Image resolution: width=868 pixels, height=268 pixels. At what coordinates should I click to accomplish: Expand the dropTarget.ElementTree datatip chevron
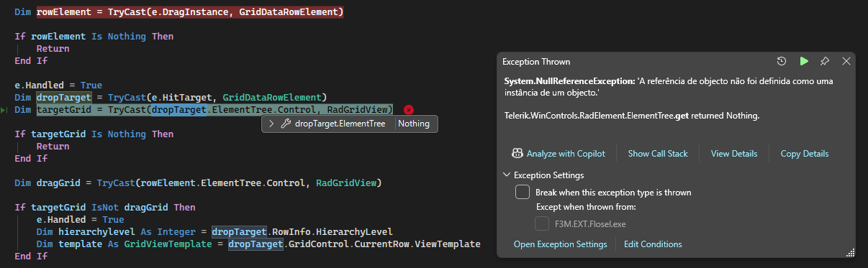(271, 124)
